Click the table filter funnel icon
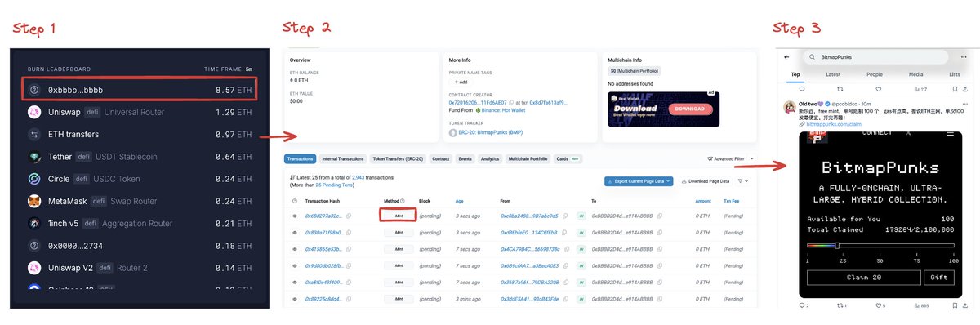 point(740,180)
